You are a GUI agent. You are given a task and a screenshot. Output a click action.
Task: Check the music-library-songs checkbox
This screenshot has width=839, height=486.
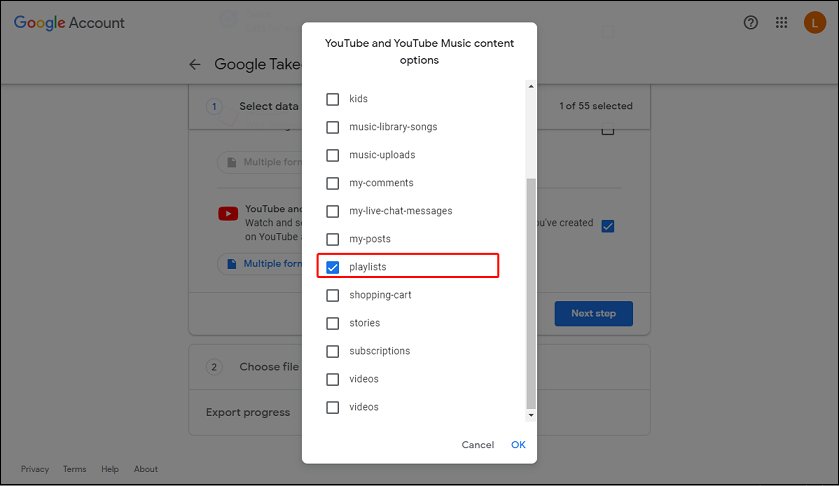[332, 127]
